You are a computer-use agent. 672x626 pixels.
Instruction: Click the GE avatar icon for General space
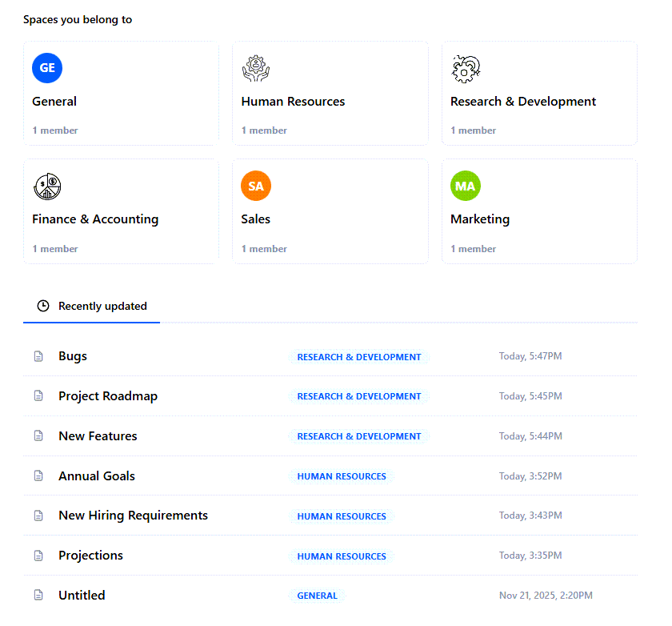[46, 68]
